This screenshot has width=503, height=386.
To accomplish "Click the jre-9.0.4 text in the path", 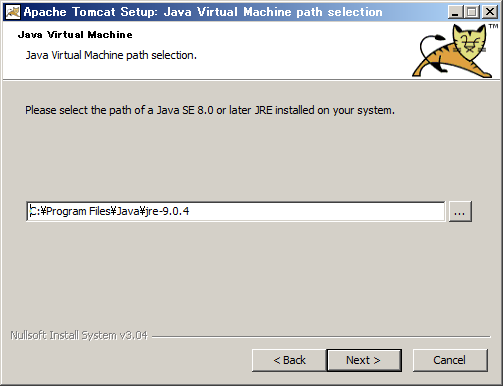I will pyautogui.click(x=167, y=211).
